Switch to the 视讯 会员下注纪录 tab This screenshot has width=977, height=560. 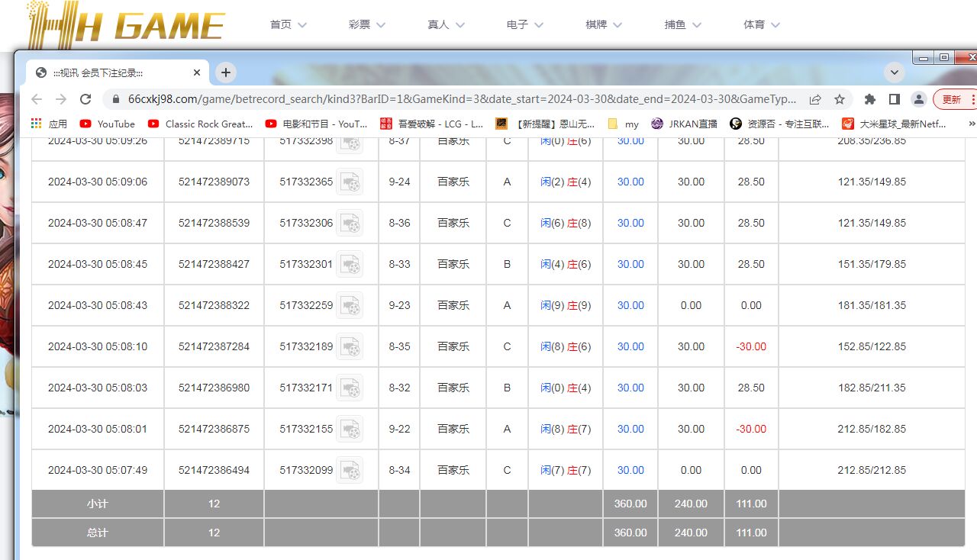click(x=107, y=72)
